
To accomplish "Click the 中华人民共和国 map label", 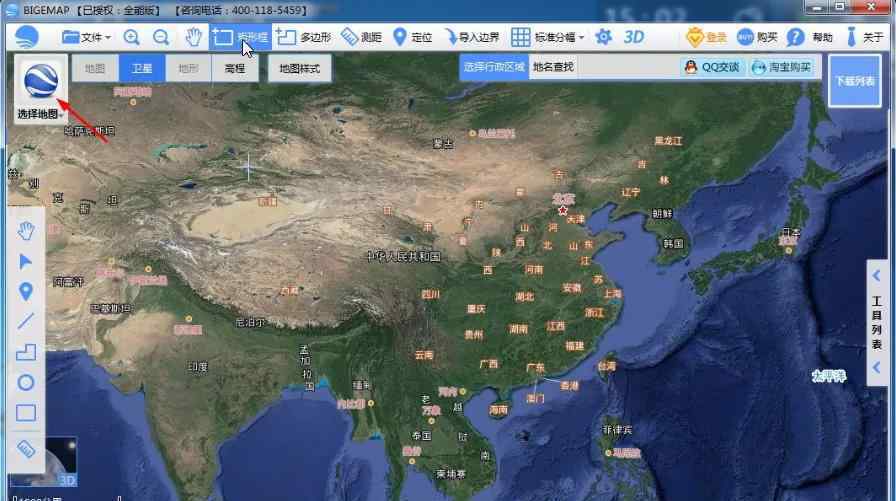I will (x=404, y=256).
